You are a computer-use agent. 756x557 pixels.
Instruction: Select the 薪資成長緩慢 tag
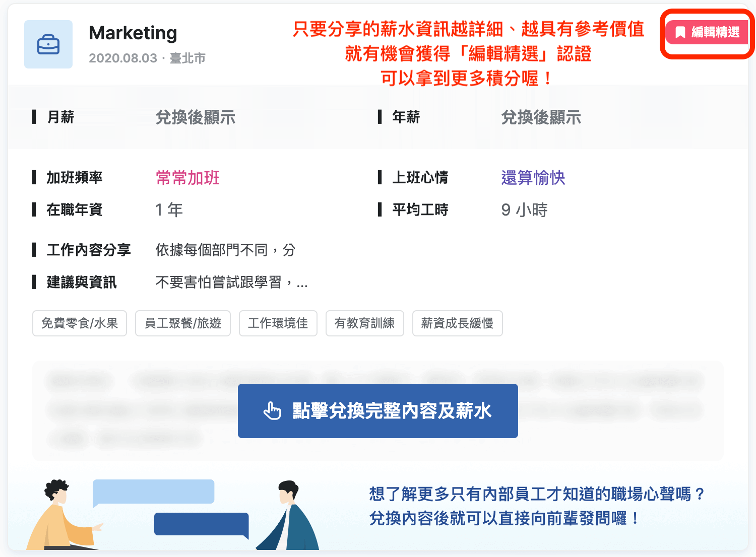pos(458,323)
